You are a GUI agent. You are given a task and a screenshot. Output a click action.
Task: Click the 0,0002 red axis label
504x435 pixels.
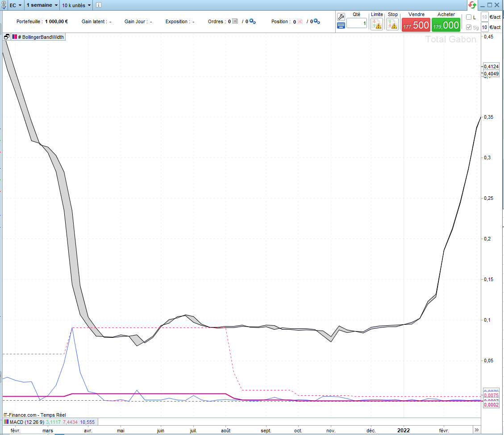click(x=491, y=405)
